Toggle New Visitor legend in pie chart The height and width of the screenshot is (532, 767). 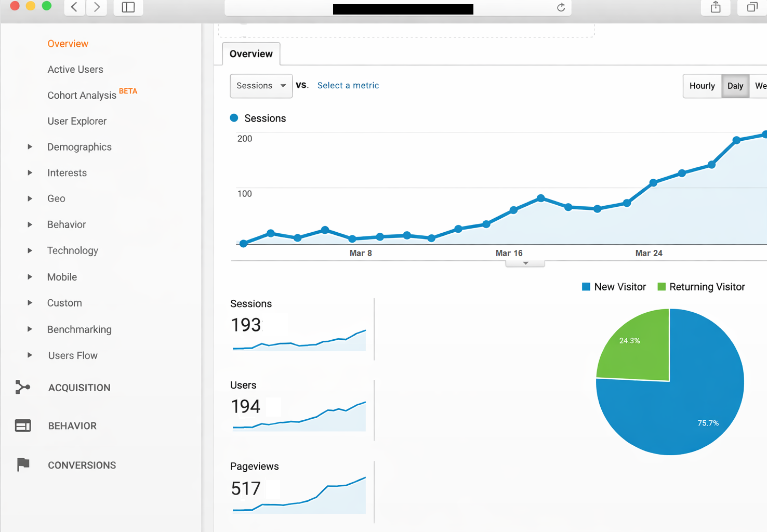click(x=614, y=287)
